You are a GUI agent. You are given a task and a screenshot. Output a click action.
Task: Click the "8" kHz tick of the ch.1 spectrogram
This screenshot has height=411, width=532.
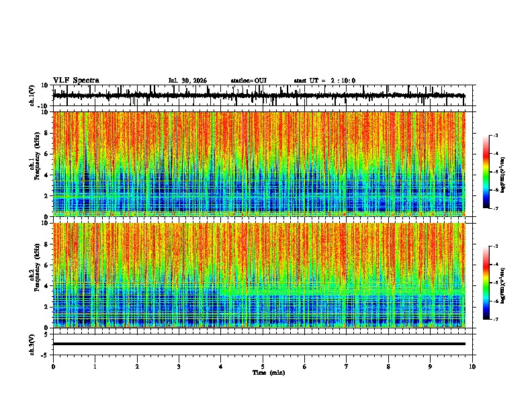(46, 133)
